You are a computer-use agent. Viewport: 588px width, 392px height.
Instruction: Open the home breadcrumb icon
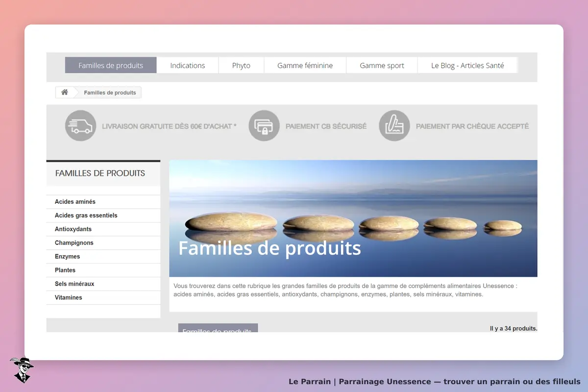coord(64,92)
